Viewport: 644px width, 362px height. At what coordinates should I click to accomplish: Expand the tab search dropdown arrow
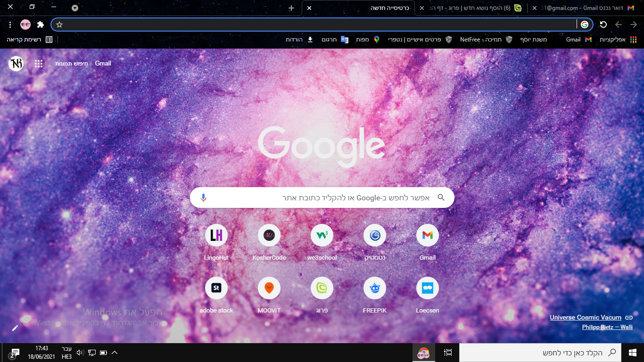click(75, 8)
